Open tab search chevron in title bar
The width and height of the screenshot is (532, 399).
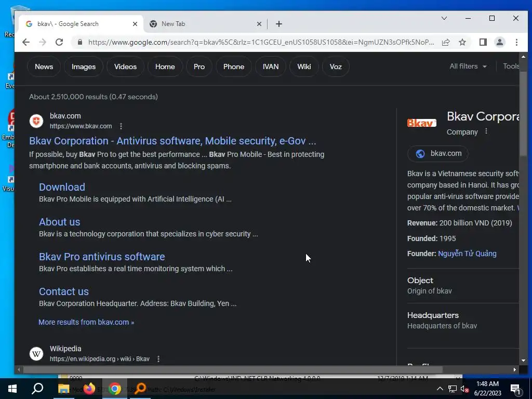click(x=444, y=18)
